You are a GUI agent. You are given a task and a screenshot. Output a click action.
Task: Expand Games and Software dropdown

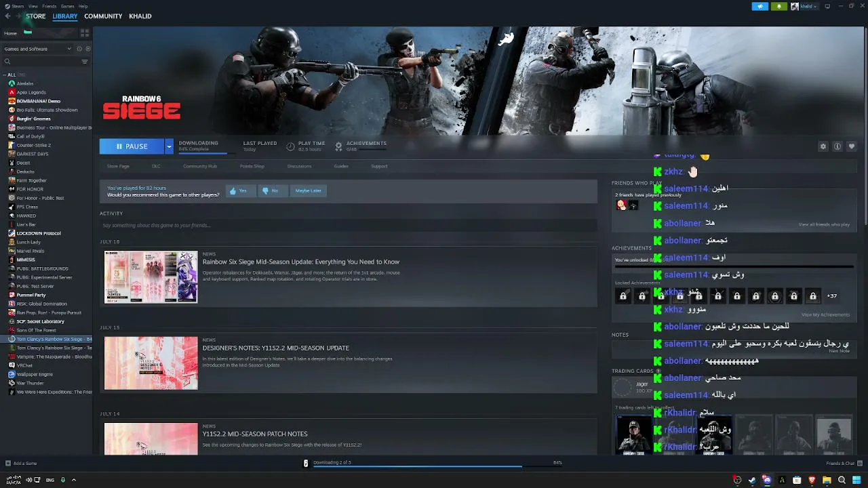point(37,49)
